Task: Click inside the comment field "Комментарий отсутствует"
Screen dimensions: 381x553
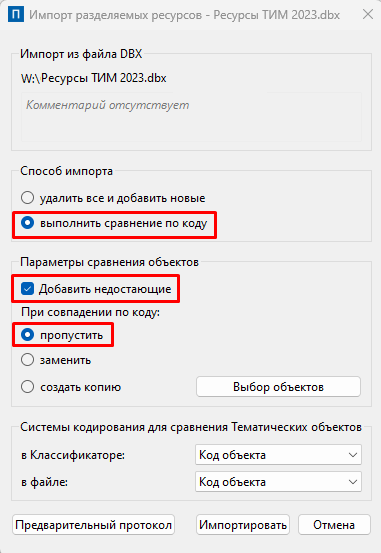Action: (191, 117)
